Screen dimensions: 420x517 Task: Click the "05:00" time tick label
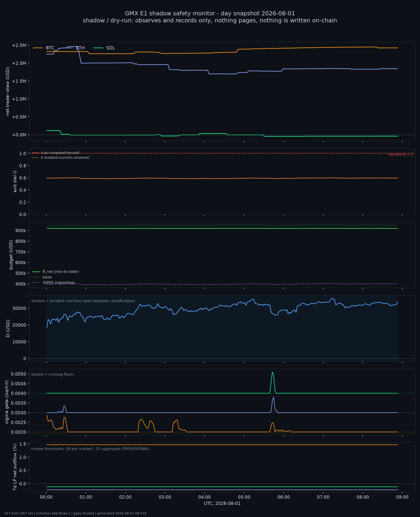click(x=244, y=497)
